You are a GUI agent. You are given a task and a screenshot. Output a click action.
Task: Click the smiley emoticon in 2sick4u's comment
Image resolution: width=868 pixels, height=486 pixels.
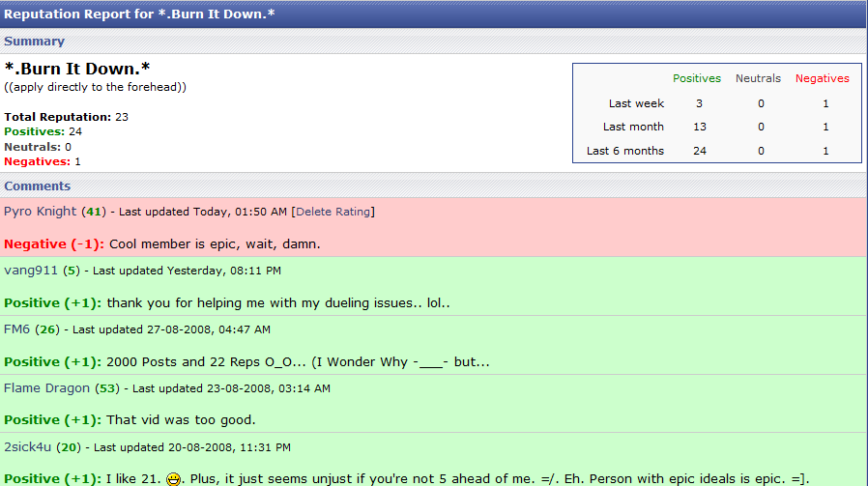(x=174, y=478)
